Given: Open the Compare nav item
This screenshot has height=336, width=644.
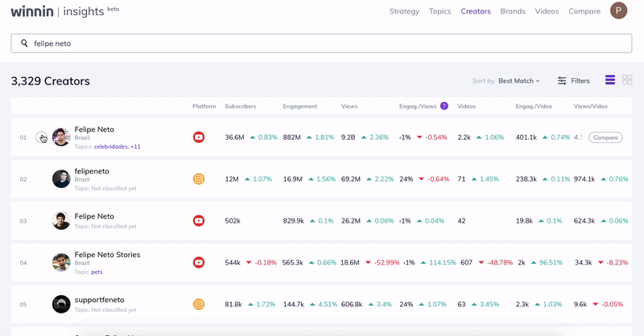Looking at the screenshot, I should click(584, 11).
